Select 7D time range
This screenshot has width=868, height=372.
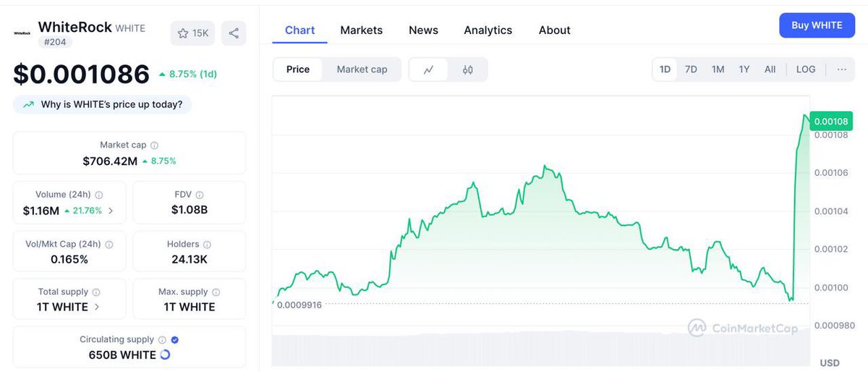click(691, 69)
